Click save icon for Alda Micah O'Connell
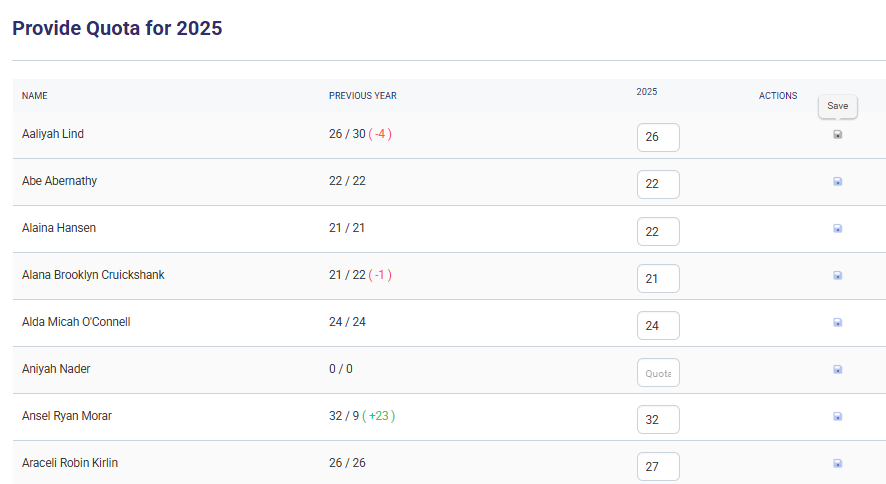This screenshot has height=484, width=886. pyautogui.click(x=837, y=322)
